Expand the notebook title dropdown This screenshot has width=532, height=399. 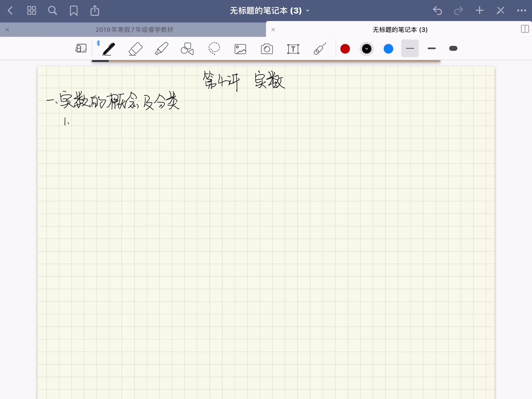(308, 11)
